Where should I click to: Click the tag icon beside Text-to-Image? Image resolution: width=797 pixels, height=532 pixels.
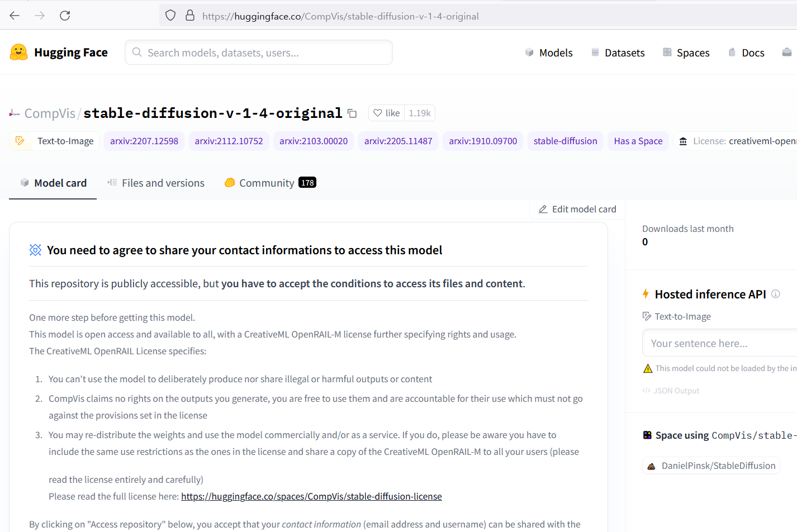click(20, 141)
